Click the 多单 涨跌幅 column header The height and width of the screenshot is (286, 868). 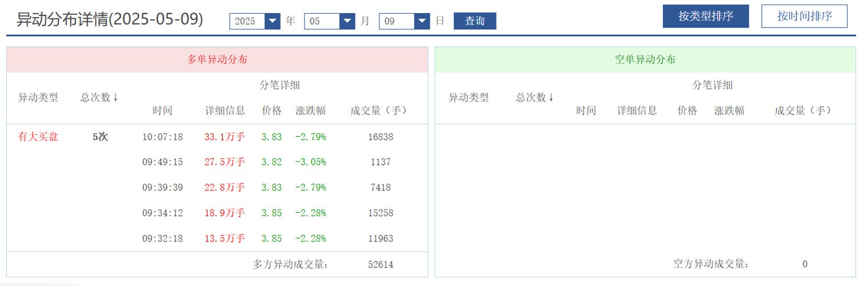click(311, 110)
